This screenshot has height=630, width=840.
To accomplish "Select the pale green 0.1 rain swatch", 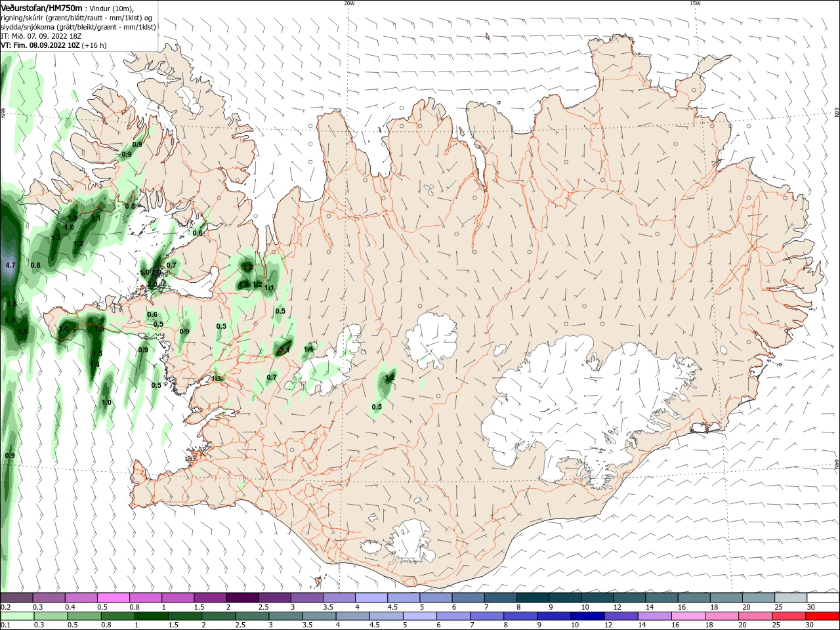I will tap(17, 616).
